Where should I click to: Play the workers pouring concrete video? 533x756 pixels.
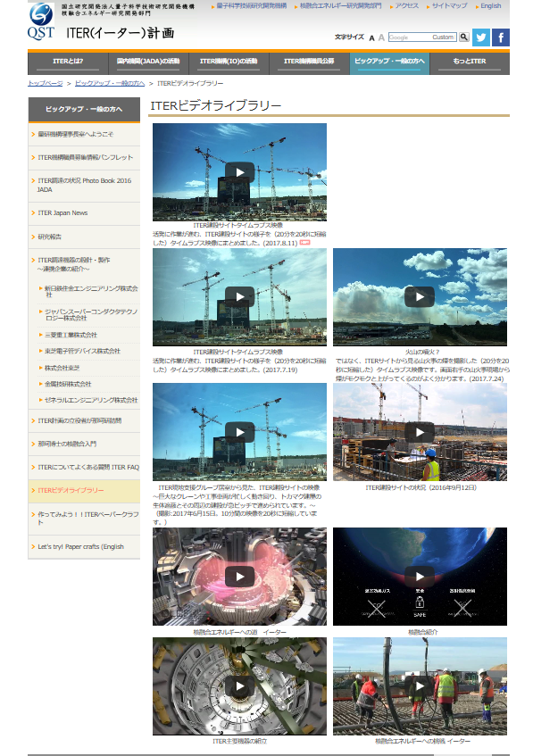point(420,686)
